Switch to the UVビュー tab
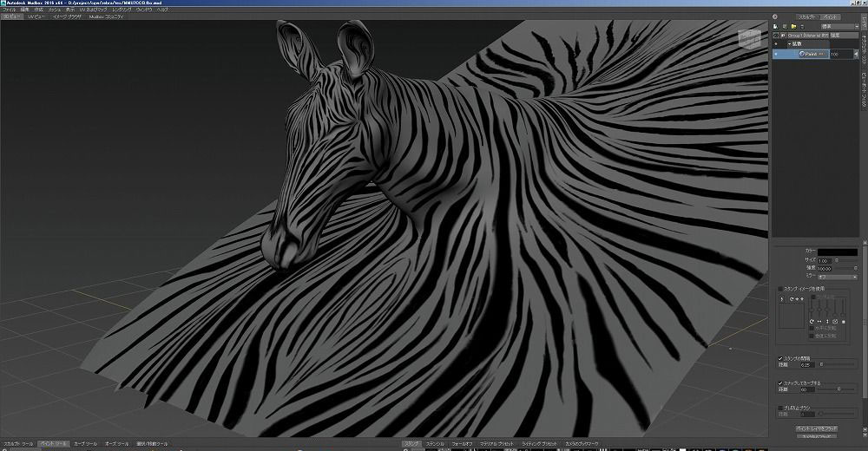Screen dimensions: 868x451 coord(36,16)
